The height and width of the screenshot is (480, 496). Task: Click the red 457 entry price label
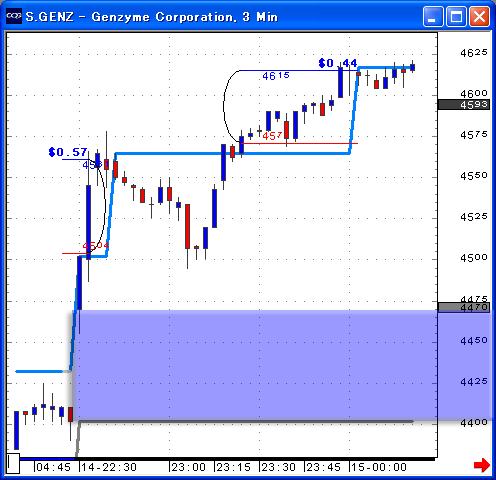point(272,136)
